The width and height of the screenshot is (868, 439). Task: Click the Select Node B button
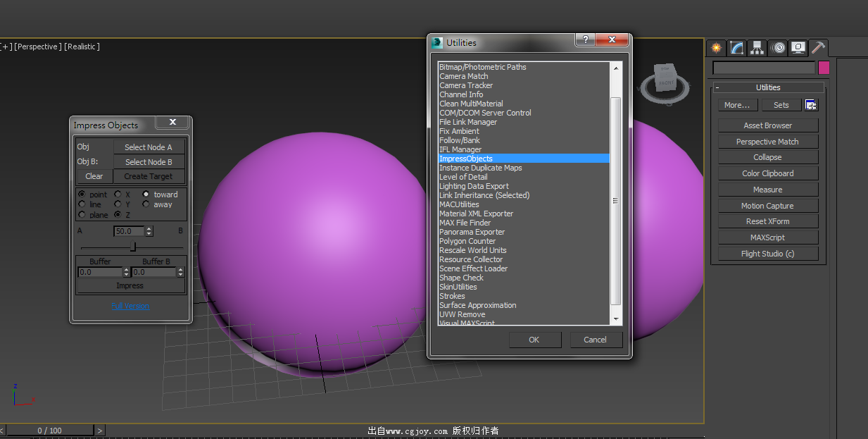[x=149, y=162]
